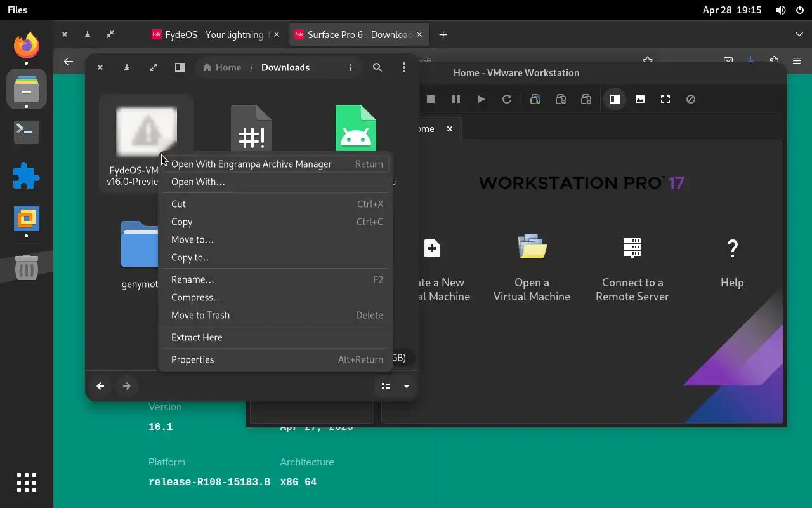812x508 pixels.
Task: Click Downloads in the path bar
Action: [x=285, y=67]
